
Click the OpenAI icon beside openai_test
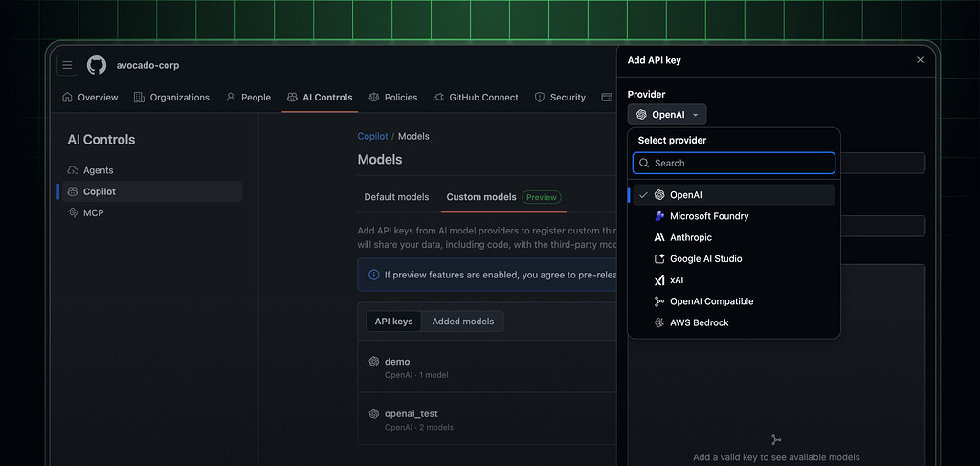pos(374,413)
